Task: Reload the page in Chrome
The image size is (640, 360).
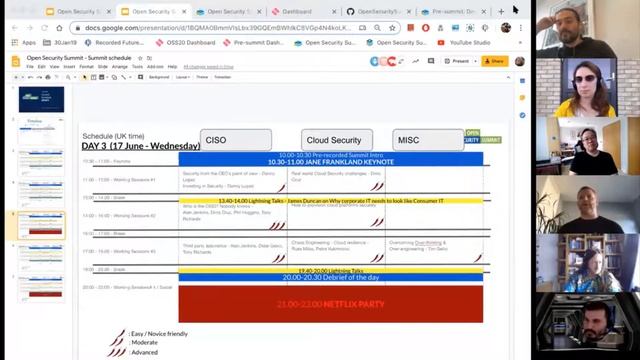Action: point(44,28)
